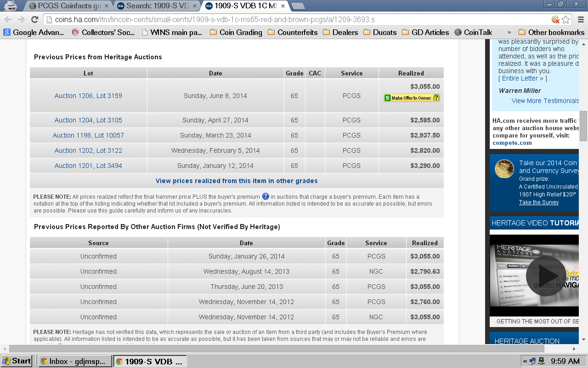Screen dimensions: 588x368
Task: Click the Realized column header in Heritage table
Action: 411,73
